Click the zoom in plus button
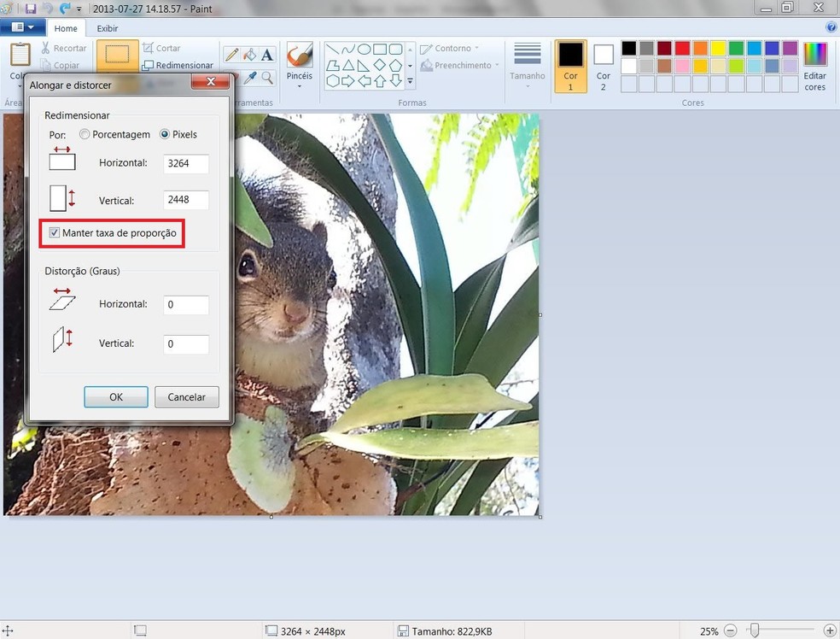The width and height of the screenshot is (840, 639). click(829, 630)
